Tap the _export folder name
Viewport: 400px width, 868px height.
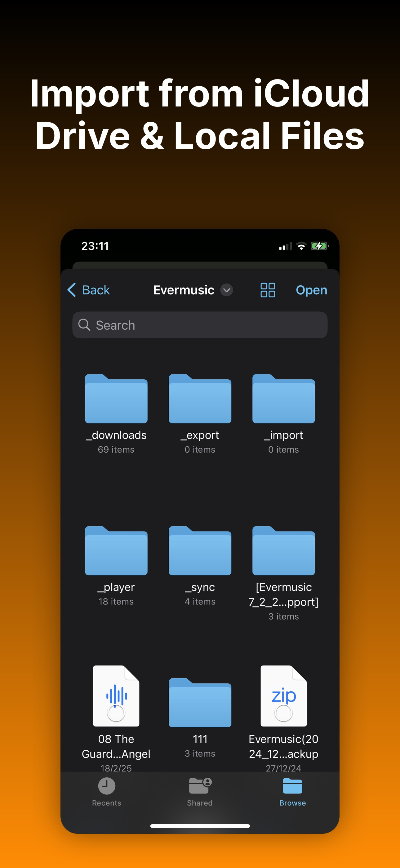tap(200, 435)
